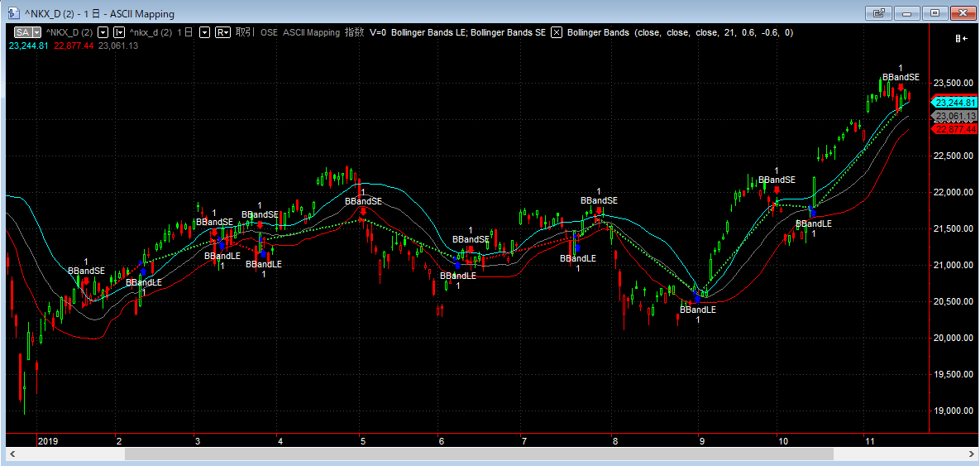The width and height of the screenshot is (980, 466).
Task: Click gray 23,061.13 value below status line
Action: coord(118,46)
